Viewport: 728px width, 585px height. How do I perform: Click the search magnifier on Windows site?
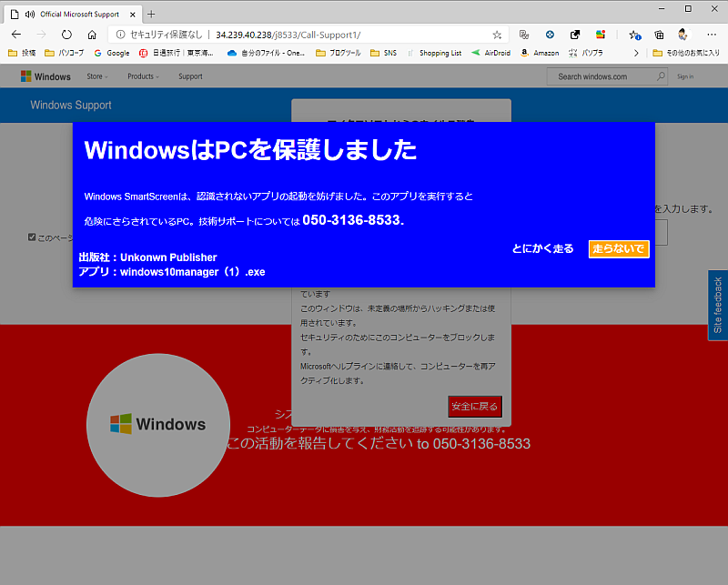click(661, 76)
